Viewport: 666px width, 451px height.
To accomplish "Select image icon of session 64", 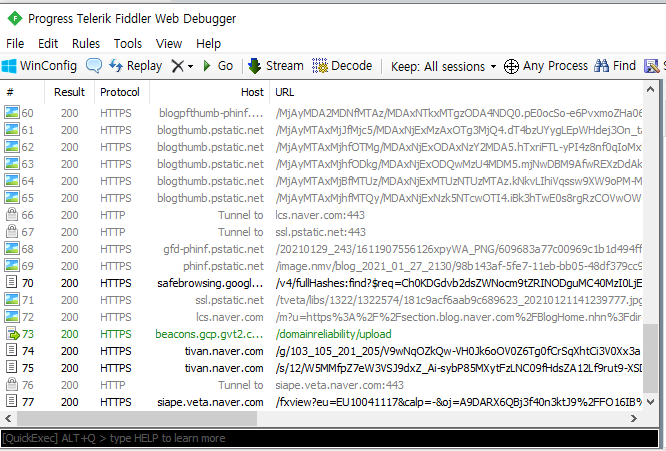I will pyautogui.click(x=12, y=180).
